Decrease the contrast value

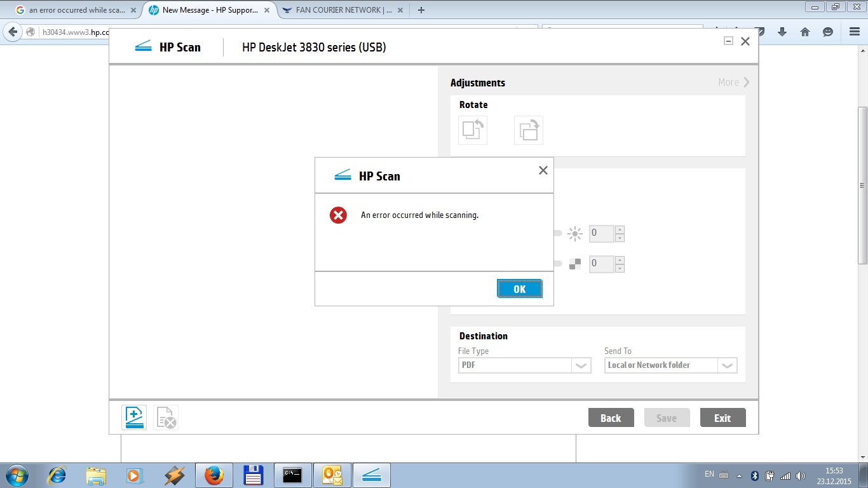(x=620, y=268)
